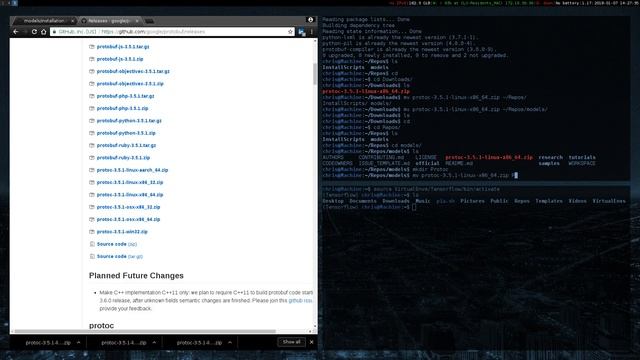Click the page vertical scrollbar thumb

315,74
